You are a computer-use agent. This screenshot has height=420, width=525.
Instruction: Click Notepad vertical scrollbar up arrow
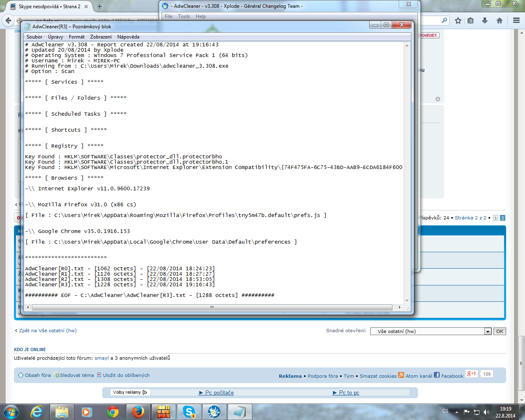pos(407,45)
